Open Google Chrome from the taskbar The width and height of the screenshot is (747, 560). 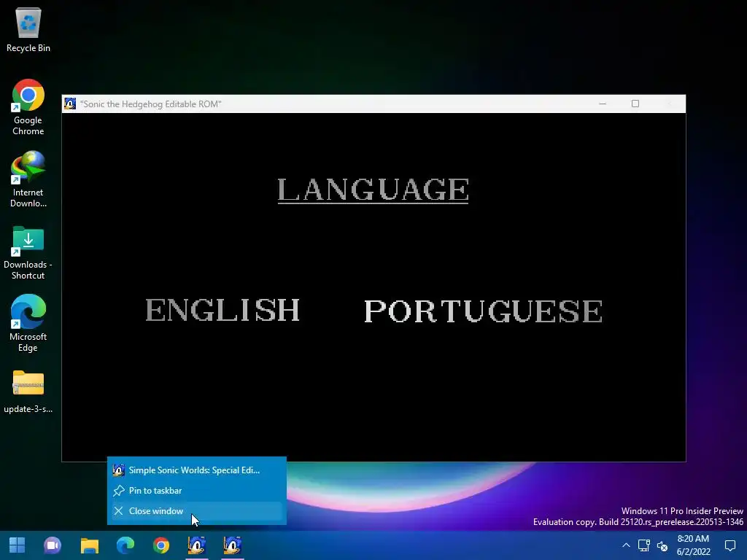pyautogui.click(x=161, y=545)
